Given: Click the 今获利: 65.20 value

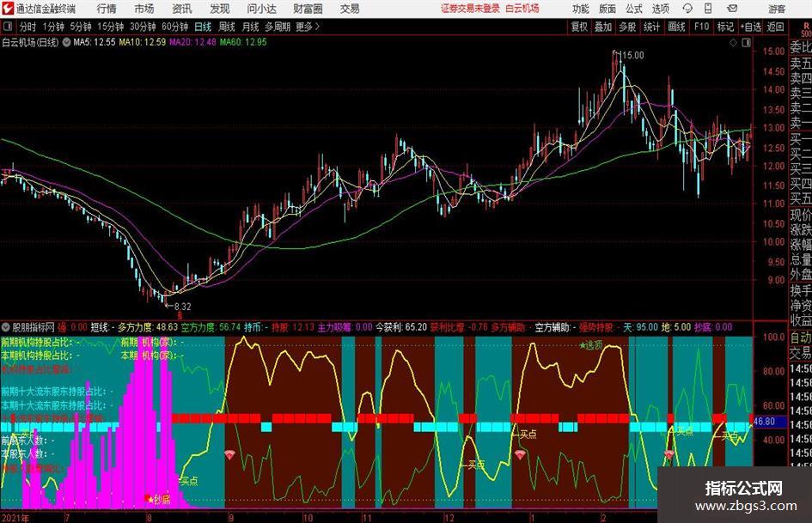Looking at the screenshot, I should point(401,327).
